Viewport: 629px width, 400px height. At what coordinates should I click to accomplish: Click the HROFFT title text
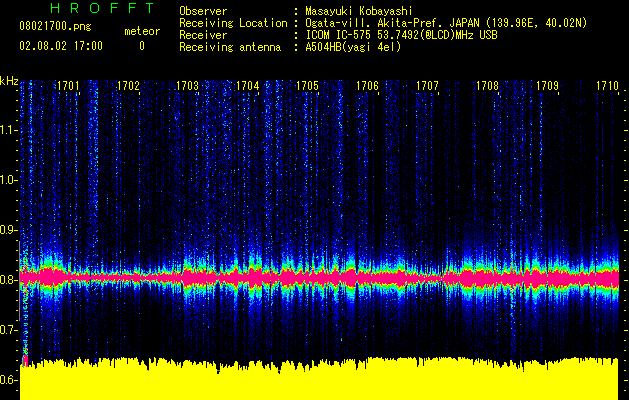tap(103, 8)
